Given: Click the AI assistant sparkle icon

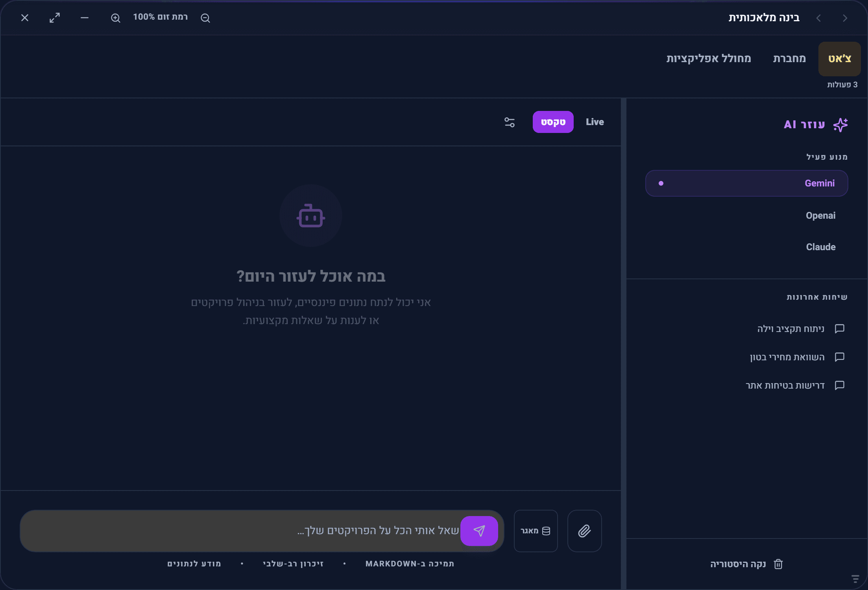Looking at the screenshot, I should pos(840,125).
